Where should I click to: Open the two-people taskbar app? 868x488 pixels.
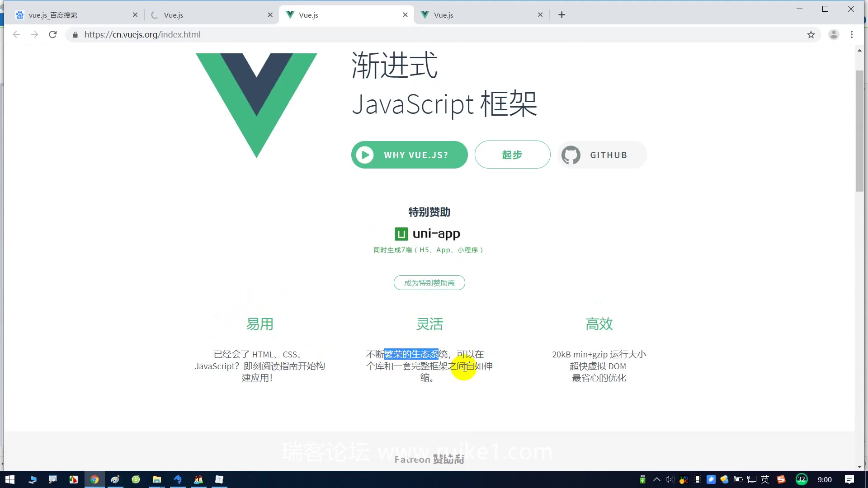(x=198, y=479)
